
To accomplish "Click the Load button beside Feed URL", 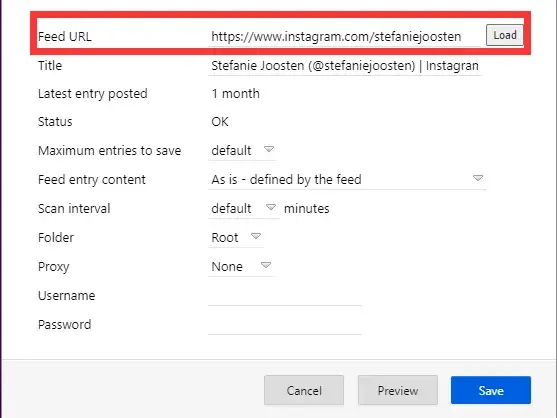I will click(x=504, y=35).
